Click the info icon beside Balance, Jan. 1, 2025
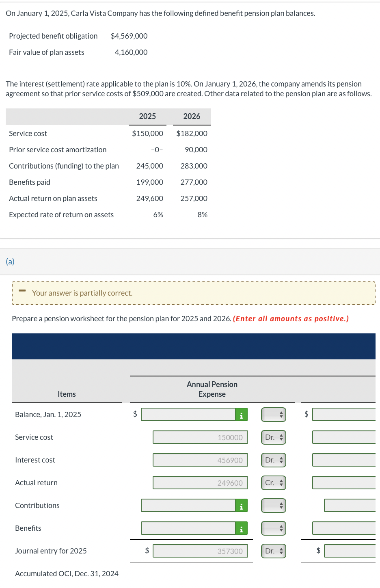The width and height of the screenshot is (380, 588). pyautogui.click(x=242, y=414)
